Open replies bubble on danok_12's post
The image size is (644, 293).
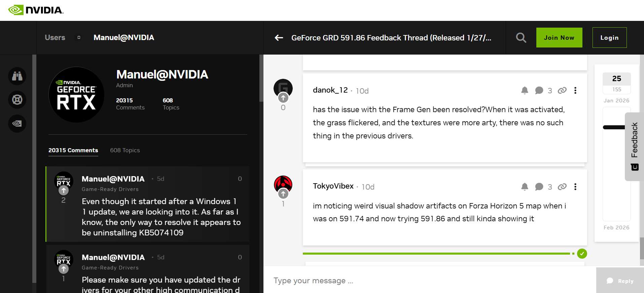pyautogui.click(x=539, y=90)
